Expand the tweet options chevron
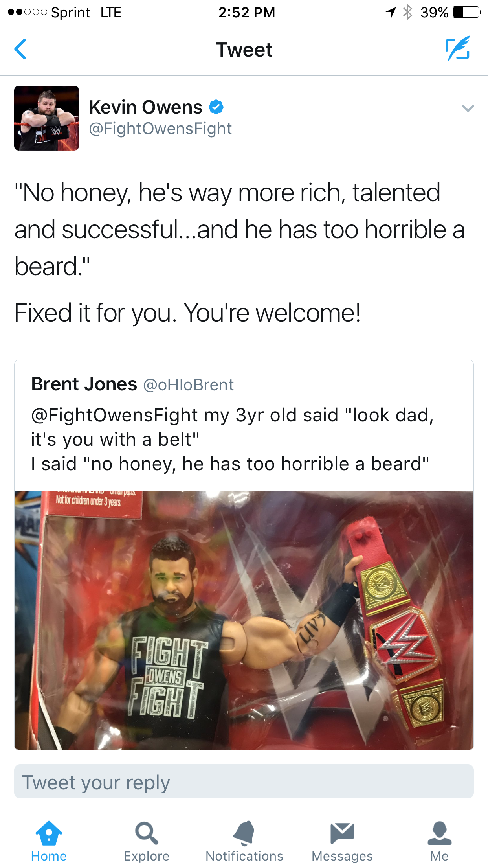The height and width of the screenshot is (868, 488). click(x=468, y=108)
